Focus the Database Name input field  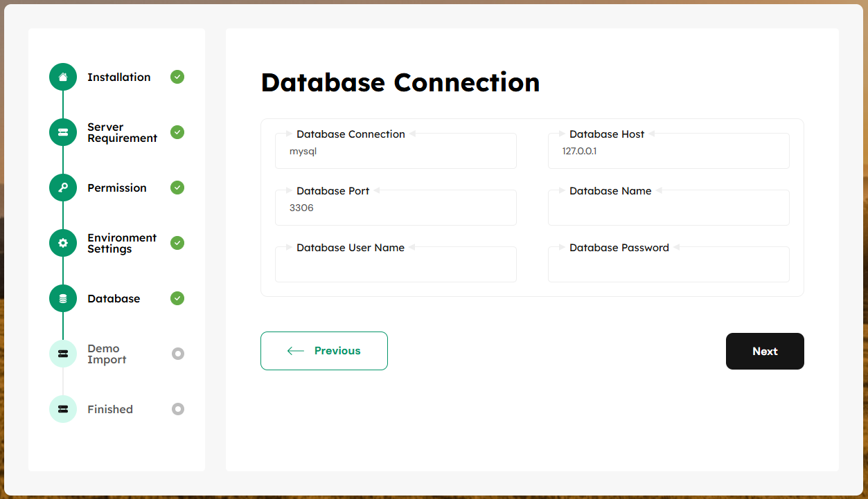668,210
